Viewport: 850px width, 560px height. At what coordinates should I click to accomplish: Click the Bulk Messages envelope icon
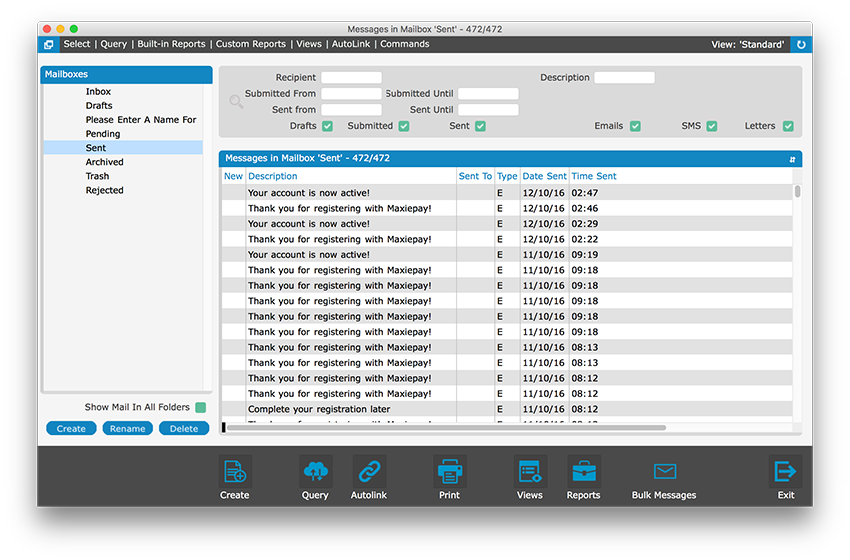664,471
